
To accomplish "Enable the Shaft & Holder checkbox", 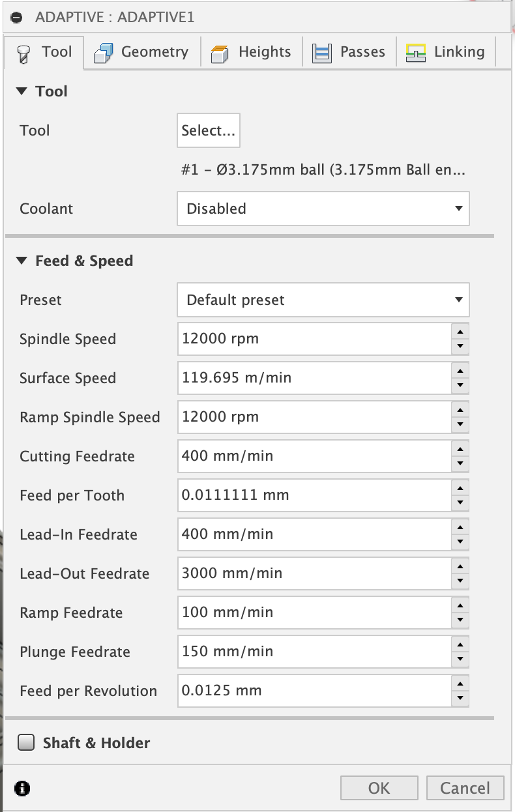I will [x=26, y=743].
